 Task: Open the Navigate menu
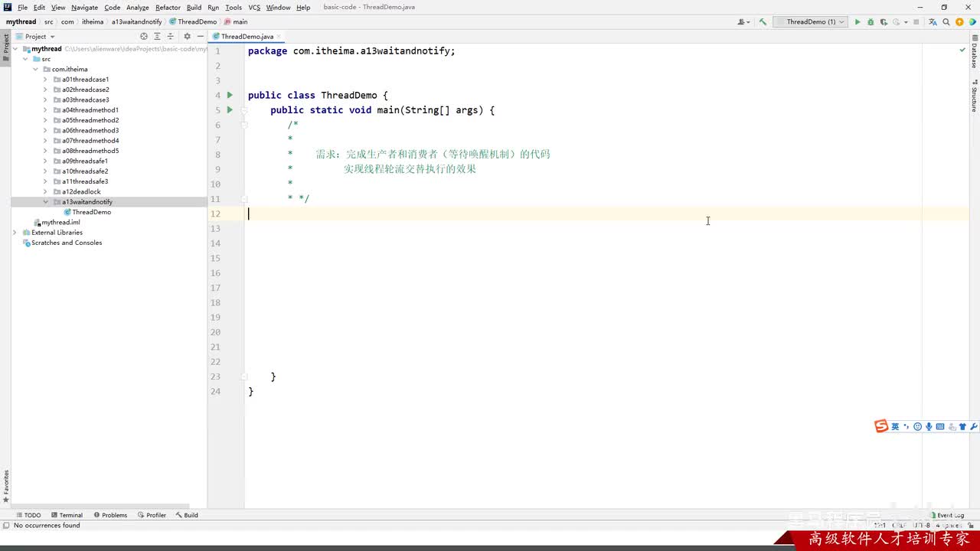84,8
